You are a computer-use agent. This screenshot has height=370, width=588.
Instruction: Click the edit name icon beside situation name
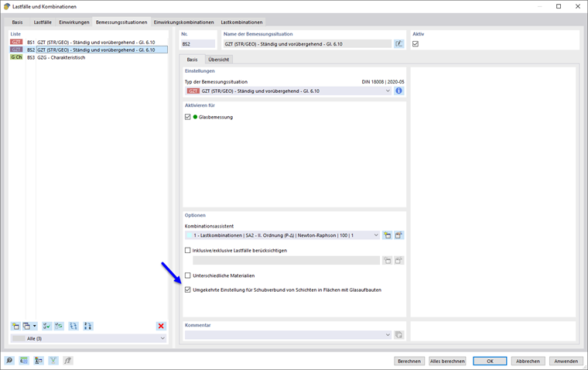(x=399, y=44)
